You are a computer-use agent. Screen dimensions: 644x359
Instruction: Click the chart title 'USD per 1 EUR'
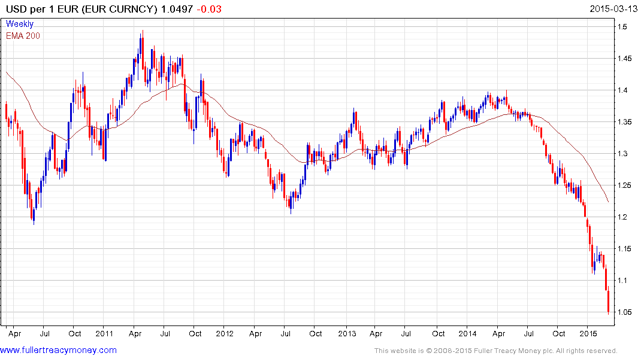tap(42, 9)
